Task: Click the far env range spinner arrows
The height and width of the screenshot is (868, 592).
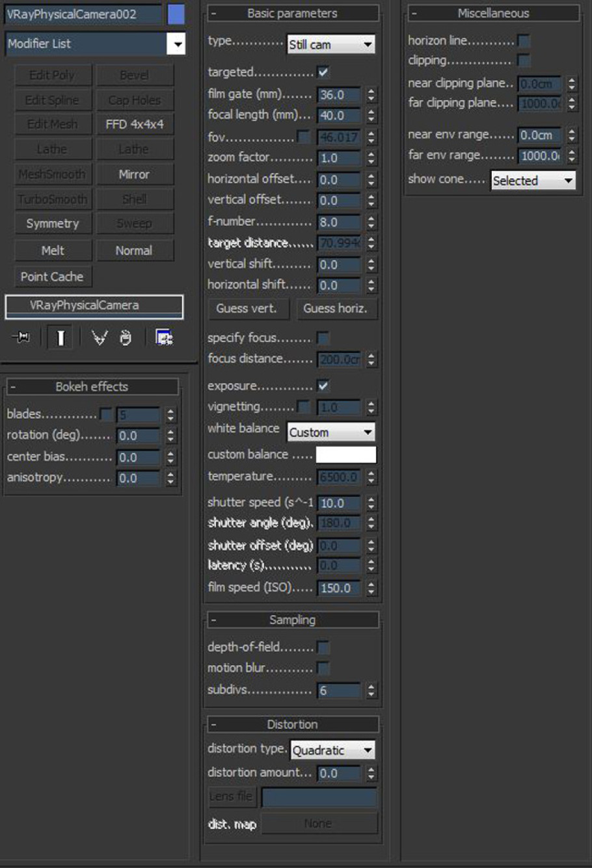Action: pyautogui.click(x=571, y=156)
